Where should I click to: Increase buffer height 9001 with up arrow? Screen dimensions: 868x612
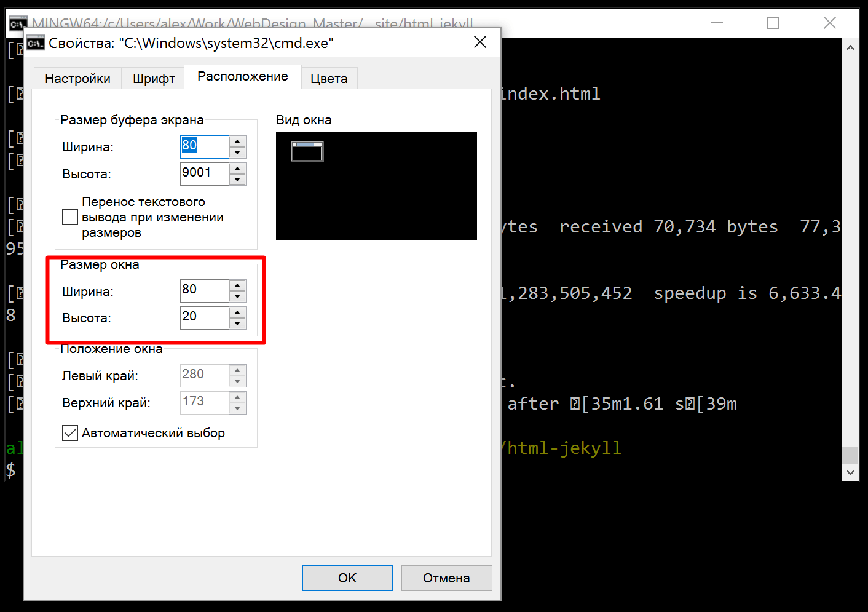click(x=237, y=169)
